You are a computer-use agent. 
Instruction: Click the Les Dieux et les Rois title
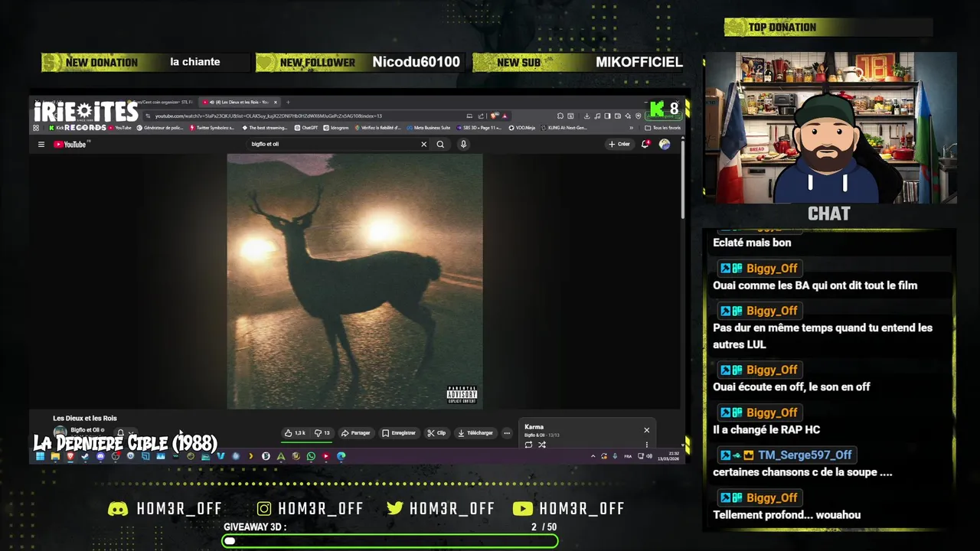click(x=85, y=419)
